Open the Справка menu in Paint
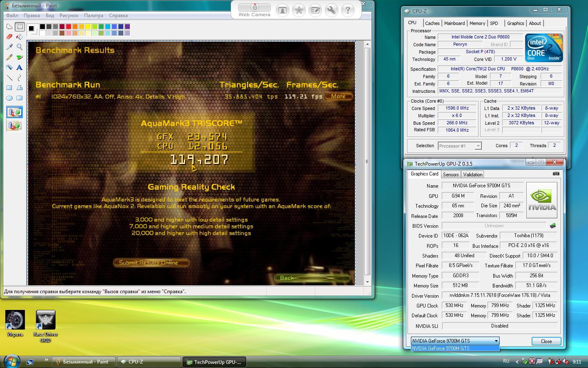The height and width of the screenshot is (368, 588). 118,16
